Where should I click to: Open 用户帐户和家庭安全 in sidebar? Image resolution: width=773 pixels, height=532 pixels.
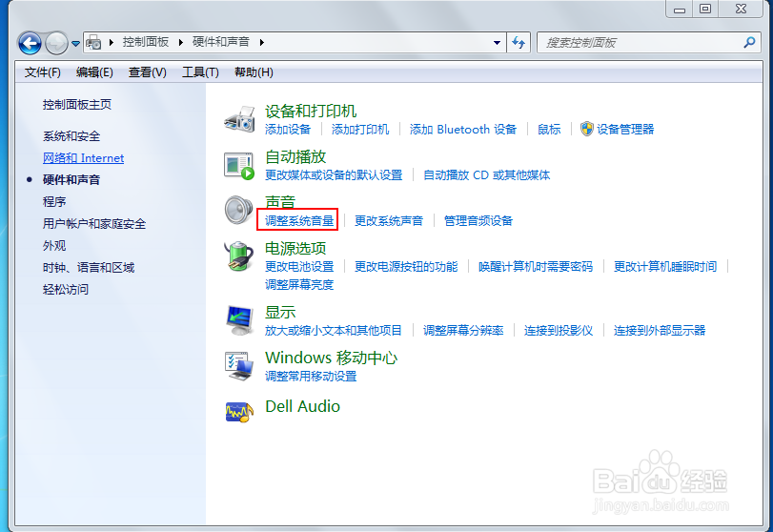[x=94, y=224]
